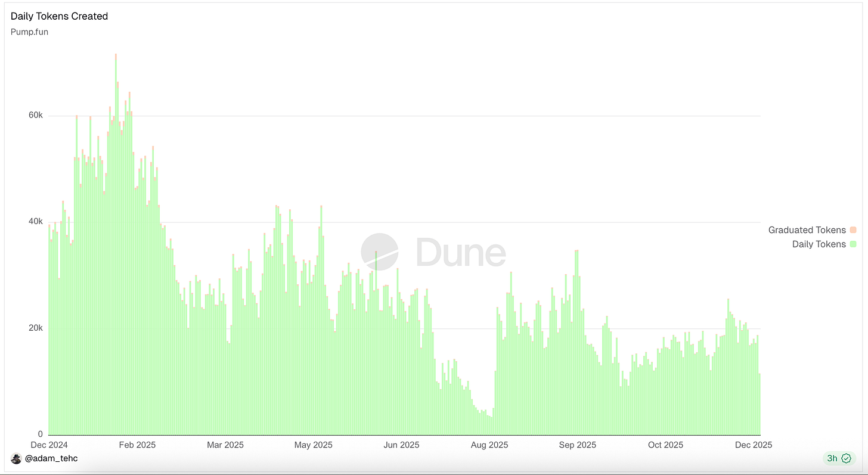Click the Oct 2025 x-axis label

pyautogui.click(x=666, y=445)
